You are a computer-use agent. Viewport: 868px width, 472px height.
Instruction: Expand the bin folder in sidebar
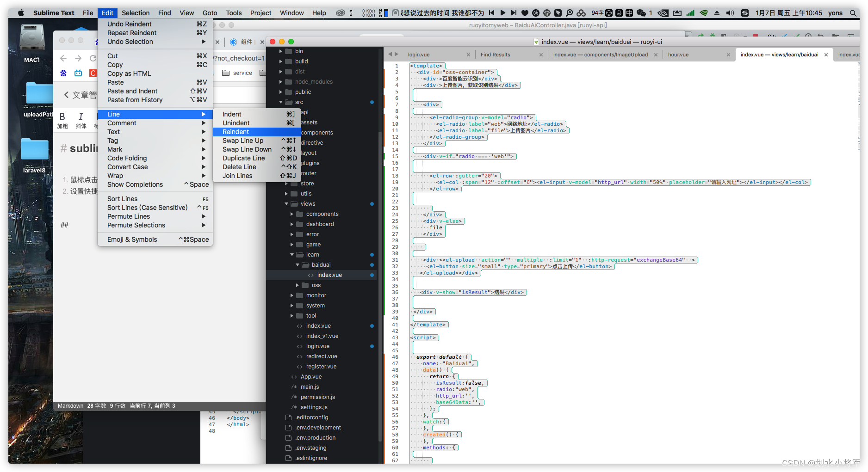(280, 51)
